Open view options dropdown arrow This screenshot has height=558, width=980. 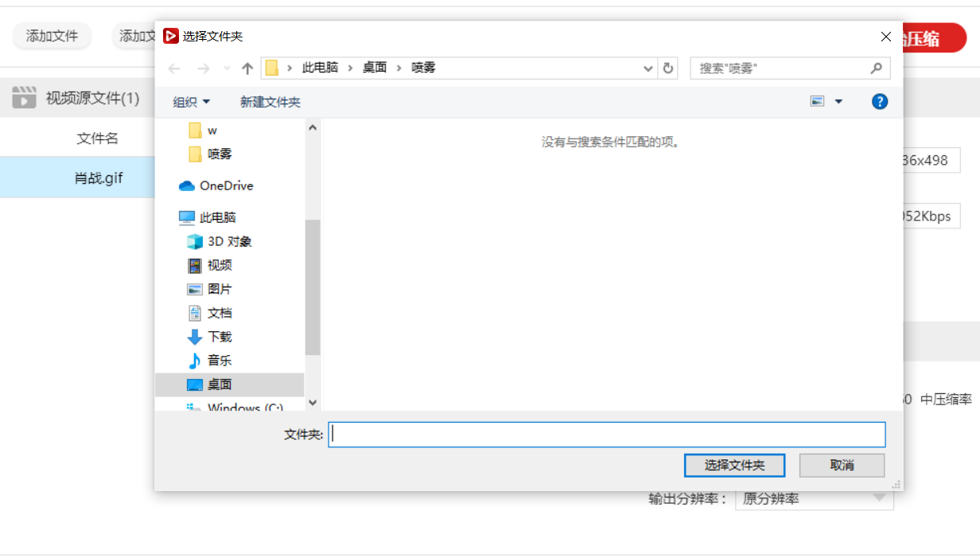coord(838,102)
